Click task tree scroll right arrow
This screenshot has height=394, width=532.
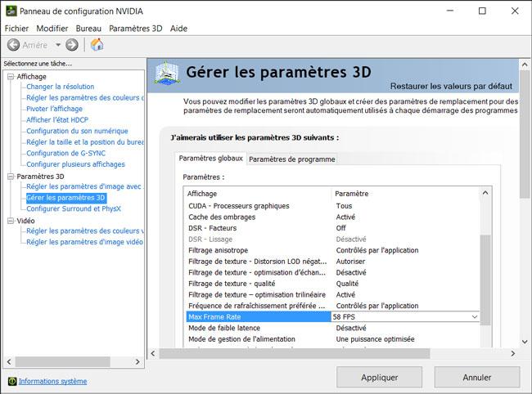pos(138,362)
